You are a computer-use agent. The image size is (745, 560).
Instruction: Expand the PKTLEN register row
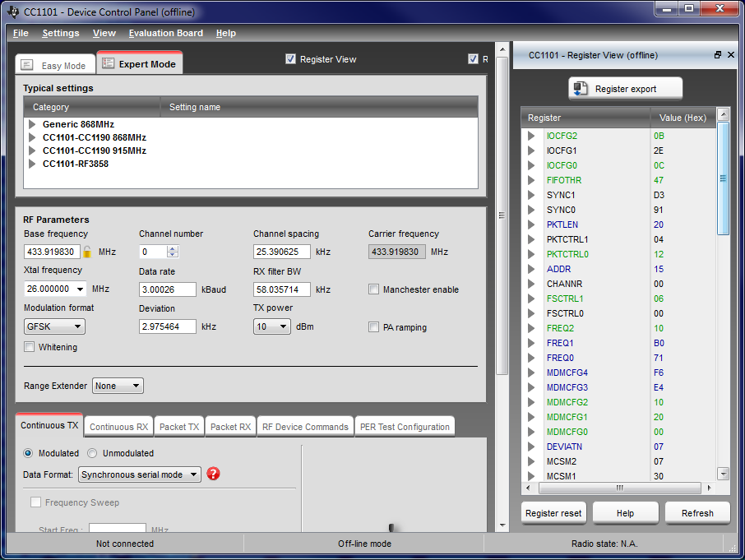(530, 224)
